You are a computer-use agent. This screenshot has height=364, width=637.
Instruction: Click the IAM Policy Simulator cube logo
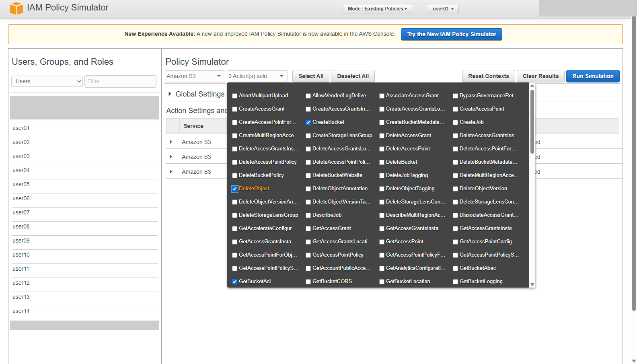(16, 8)
